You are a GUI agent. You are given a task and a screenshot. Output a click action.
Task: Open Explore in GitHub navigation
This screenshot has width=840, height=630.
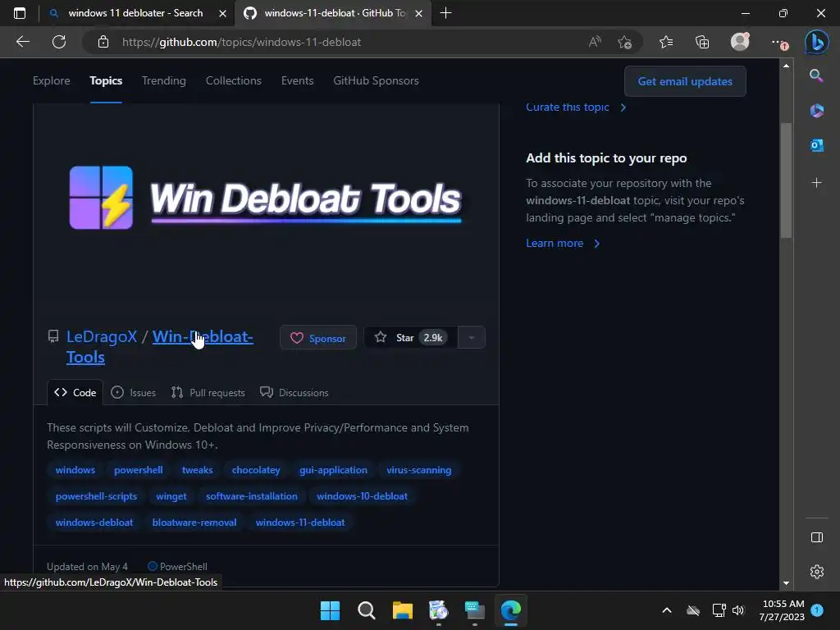52,81
